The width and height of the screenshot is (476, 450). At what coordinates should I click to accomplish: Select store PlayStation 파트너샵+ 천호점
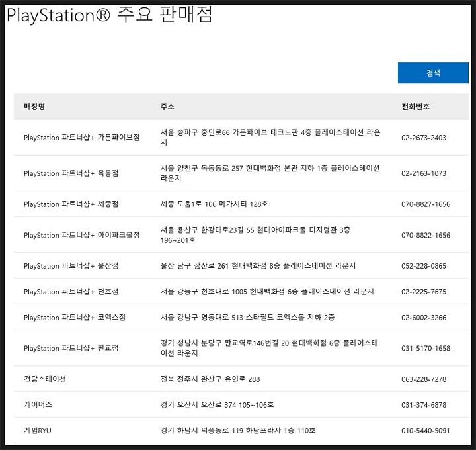71,292
